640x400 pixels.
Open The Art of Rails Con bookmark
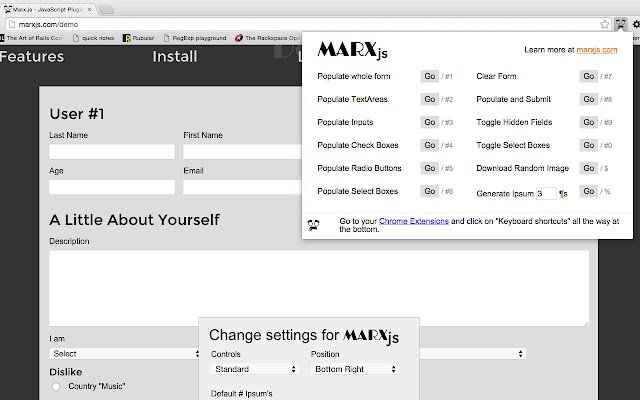(31, 38)
